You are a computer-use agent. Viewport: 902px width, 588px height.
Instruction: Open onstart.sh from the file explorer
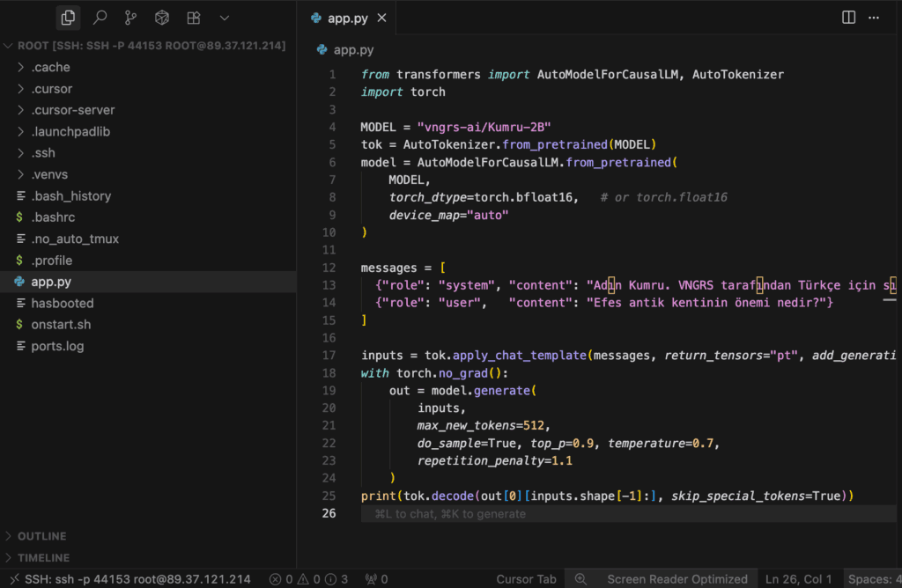click(61, 324)
